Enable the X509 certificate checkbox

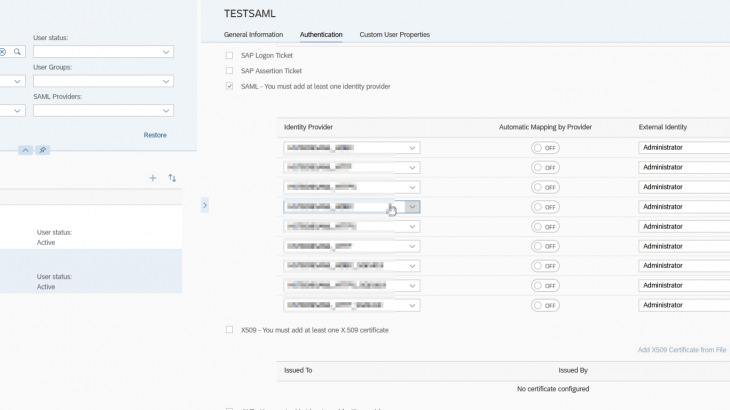230,330
